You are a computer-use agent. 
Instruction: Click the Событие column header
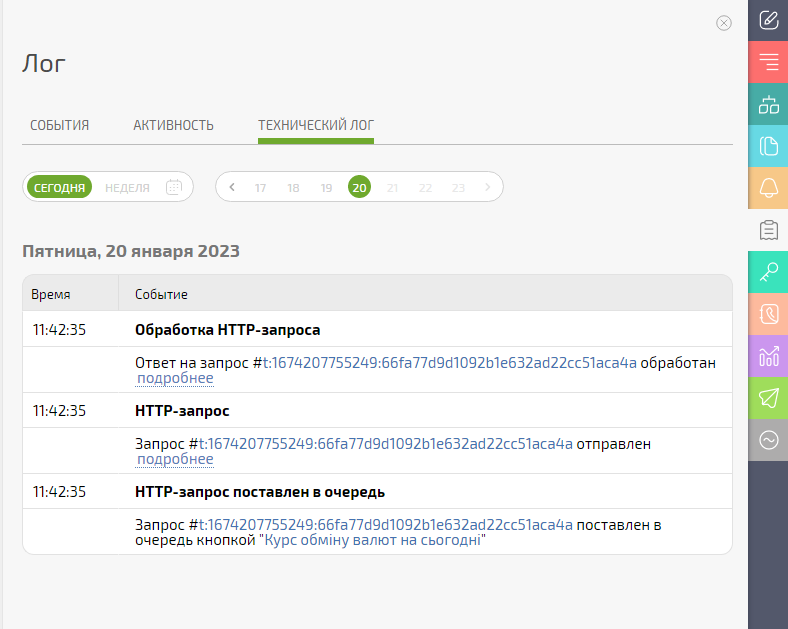pyautogui.click(x=161, y=294)
